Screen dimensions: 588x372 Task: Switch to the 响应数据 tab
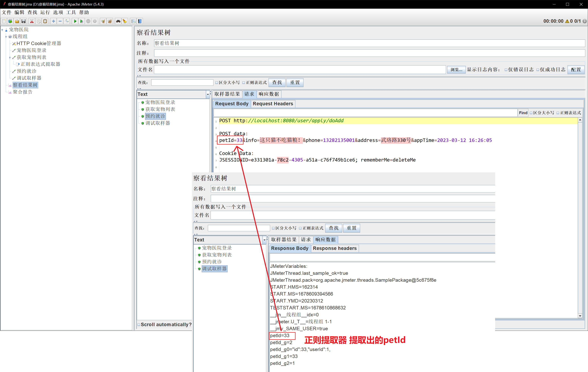tap(269, 94)
